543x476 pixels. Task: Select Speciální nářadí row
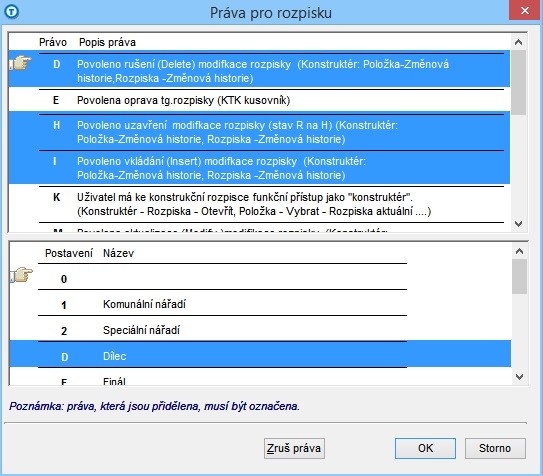click(x=260, y=330)
